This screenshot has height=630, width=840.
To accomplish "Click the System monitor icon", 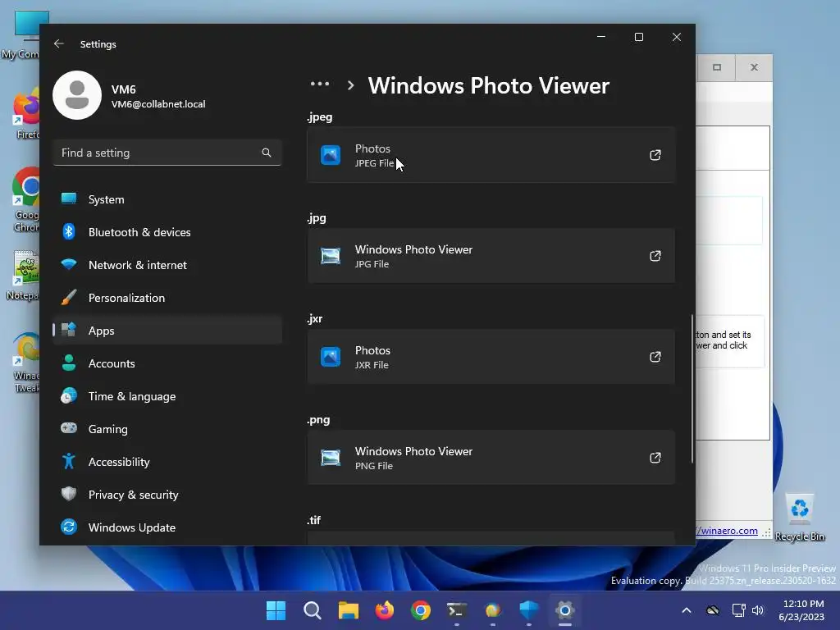I will point(69,199).
